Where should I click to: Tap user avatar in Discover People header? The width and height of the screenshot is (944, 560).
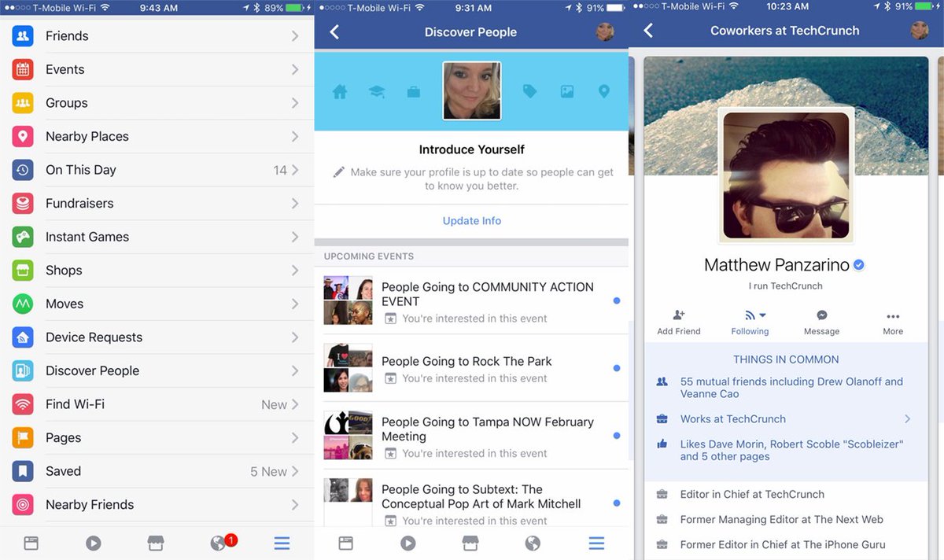coord(605,31)
